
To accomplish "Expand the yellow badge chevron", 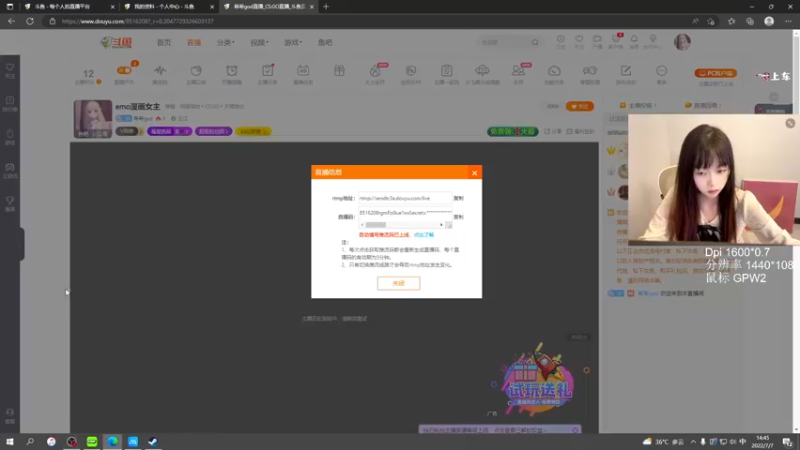I will click(x=265, y=131).
